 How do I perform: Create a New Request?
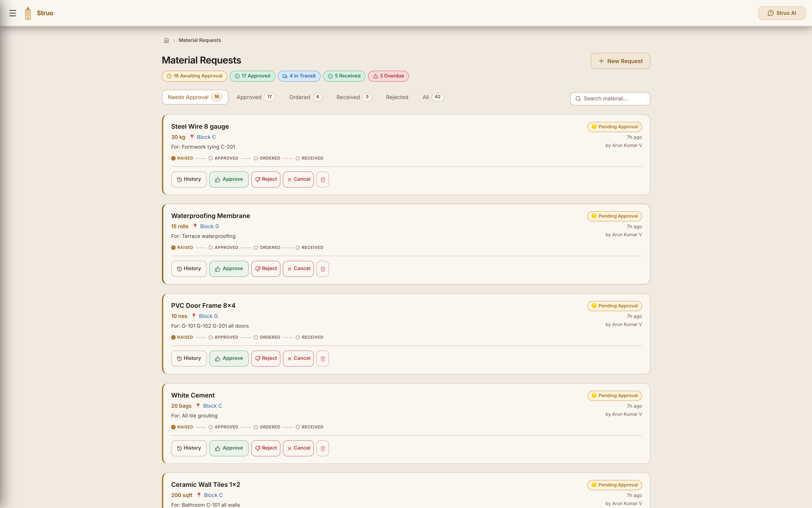[x=620, y=61]
